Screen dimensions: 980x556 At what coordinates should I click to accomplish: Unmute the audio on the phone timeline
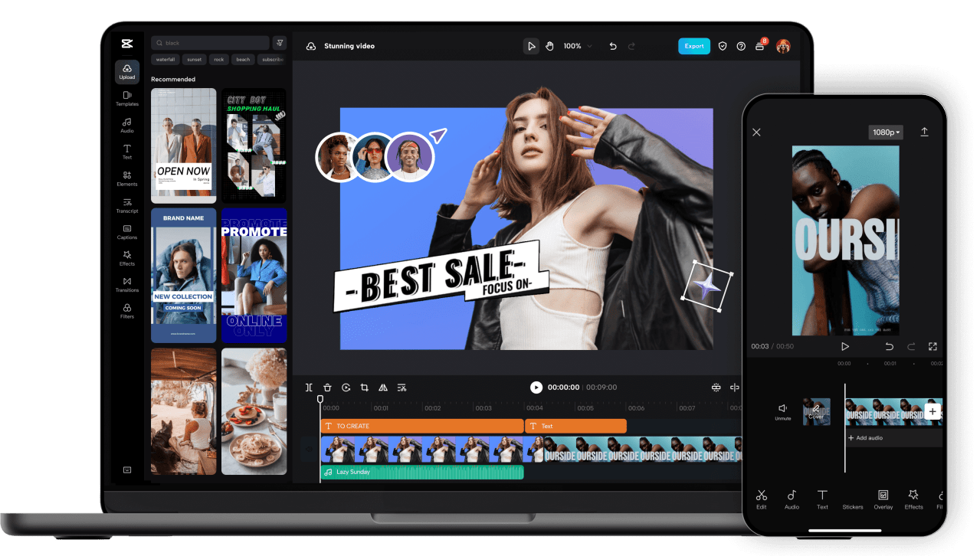(783, 410)
